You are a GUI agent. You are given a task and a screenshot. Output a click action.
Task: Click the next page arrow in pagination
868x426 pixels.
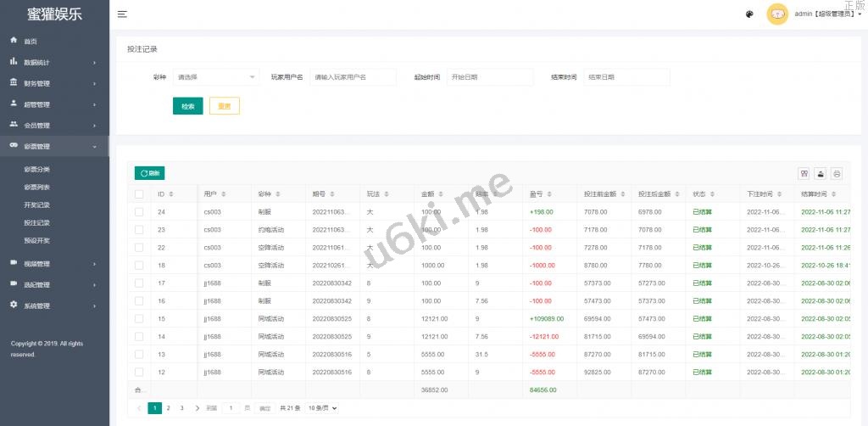click(x=198, y=408)
